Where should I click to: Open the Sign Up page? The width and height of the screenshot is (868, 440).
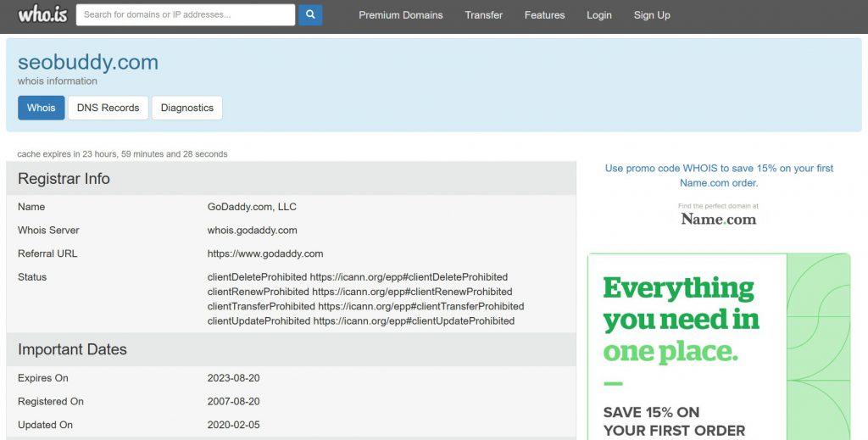pos(652,15)
